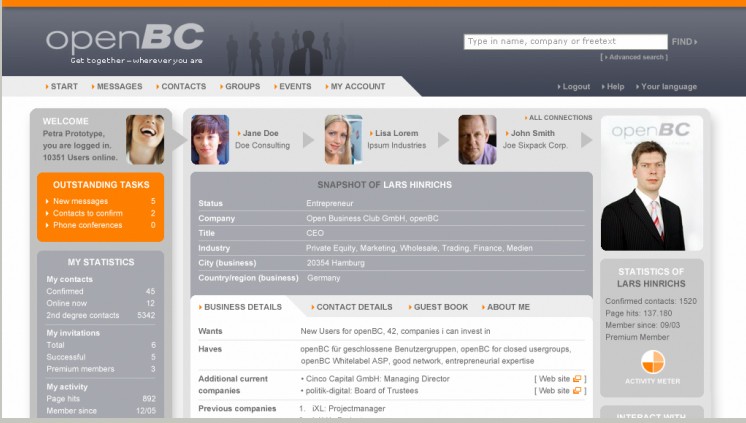Click 'Open Business Club GmbH, openBC' company value
The image size is (746, 423).
coord(372,218)
